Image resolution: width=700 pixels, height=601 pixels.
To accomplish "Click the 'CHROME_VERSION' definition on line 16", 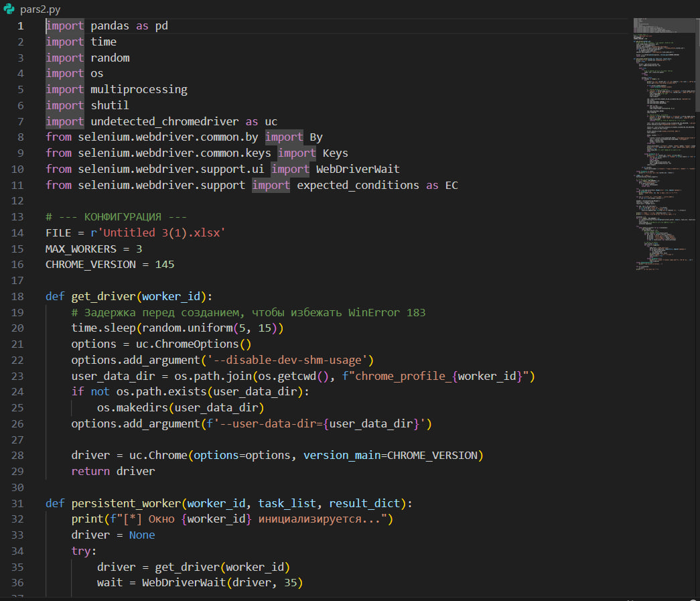I will (x=90, y=265).
